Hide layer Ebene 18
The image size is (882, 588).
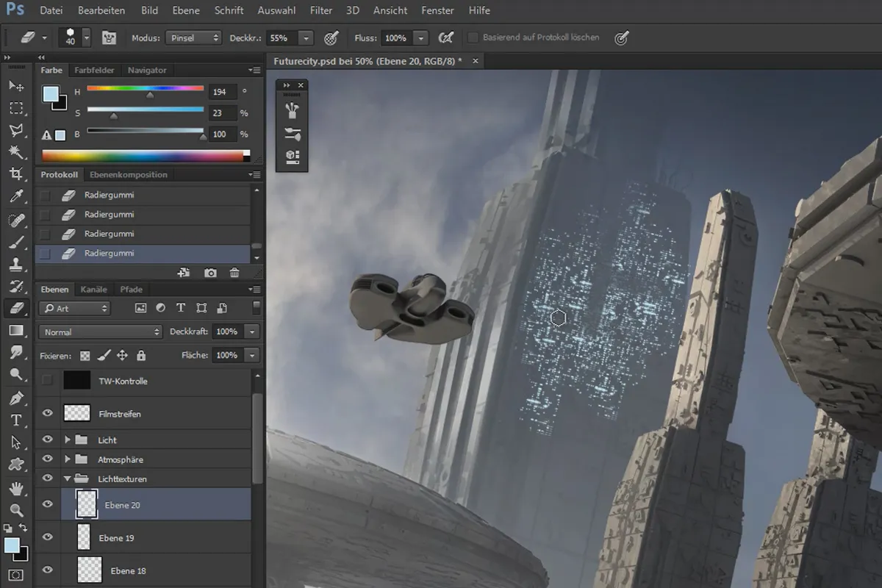pos(48,570)
